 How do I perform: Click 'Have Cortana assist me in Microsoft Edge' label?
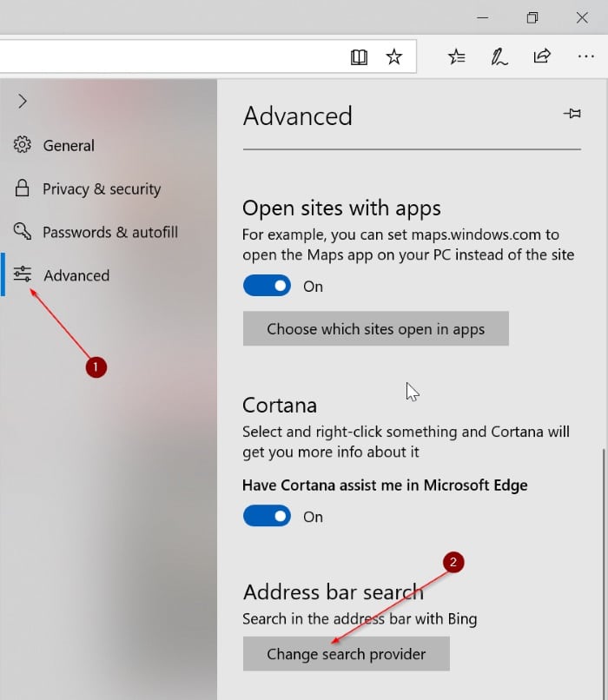385,485
